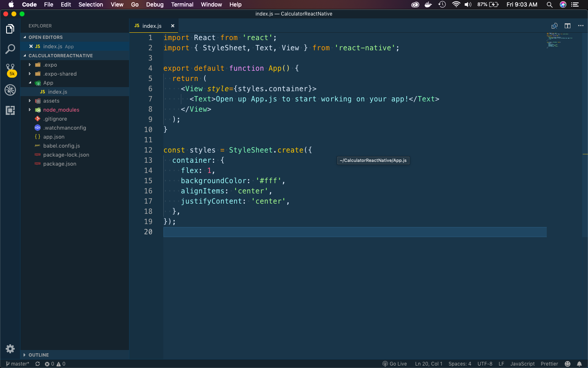The height and width of the screenshot is (368, 588).
Task: Click the feedback smiley icon
Action: pos(568,364)
